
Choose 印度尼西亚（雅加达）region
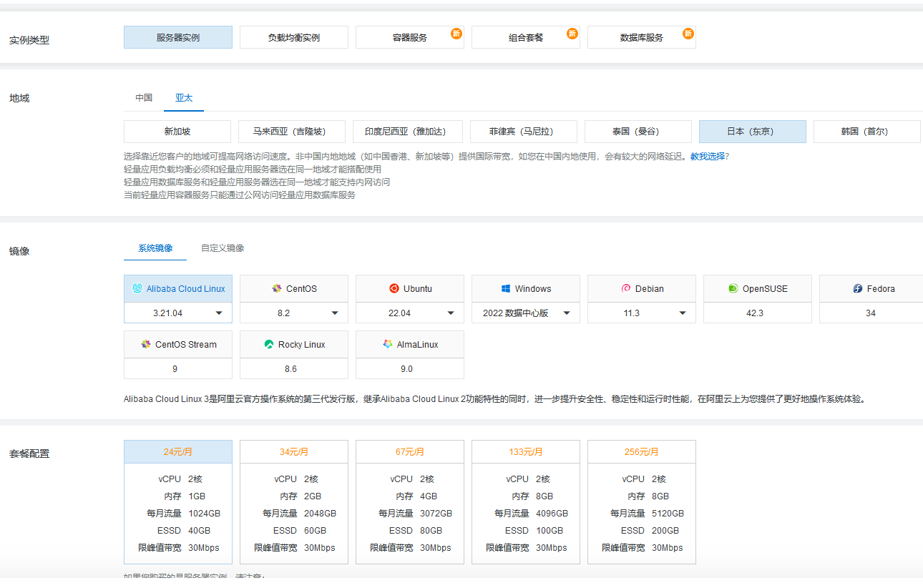tap(408, 132)
